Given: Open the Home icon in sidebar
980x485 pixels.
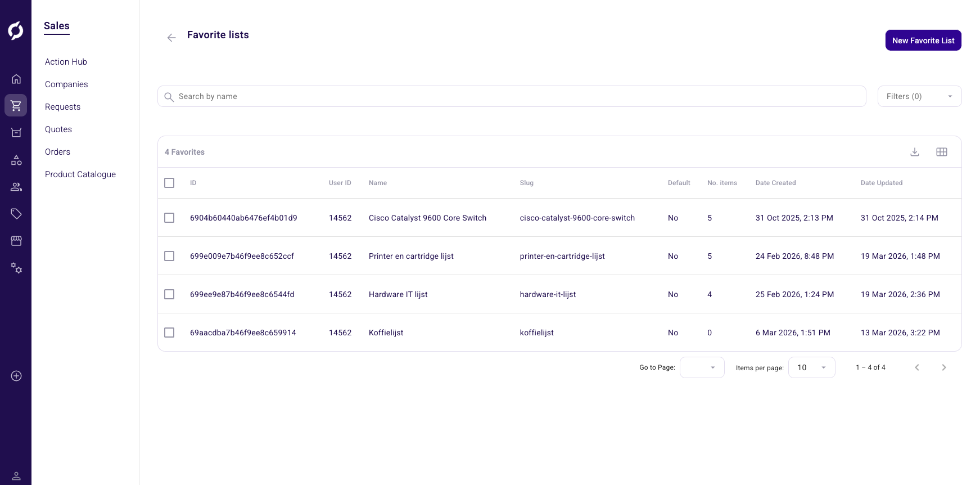Looking at the screenshot, I should click(16, 79).
